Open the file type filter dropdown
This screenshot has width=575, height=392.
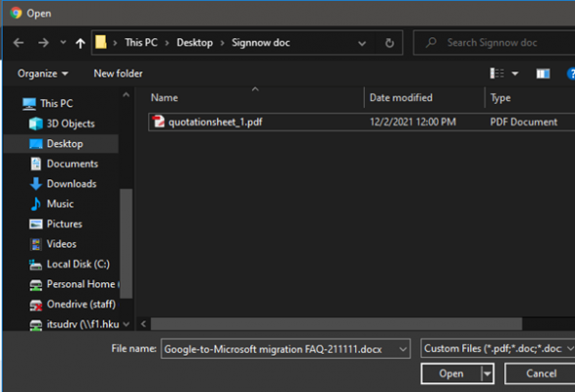tap(497, 349)
